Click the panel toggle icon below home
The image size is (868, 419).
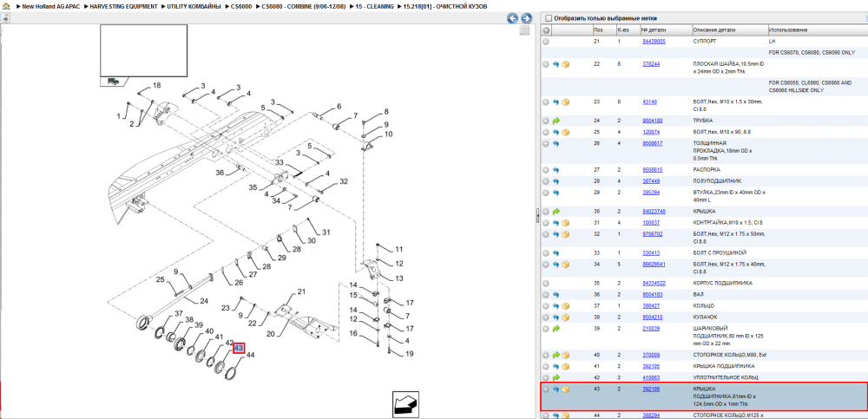[5, 17]
